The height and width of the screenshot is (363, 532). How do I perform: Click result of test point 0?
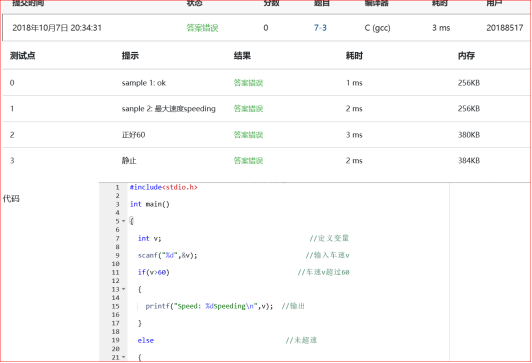click(x=248, y=83)
